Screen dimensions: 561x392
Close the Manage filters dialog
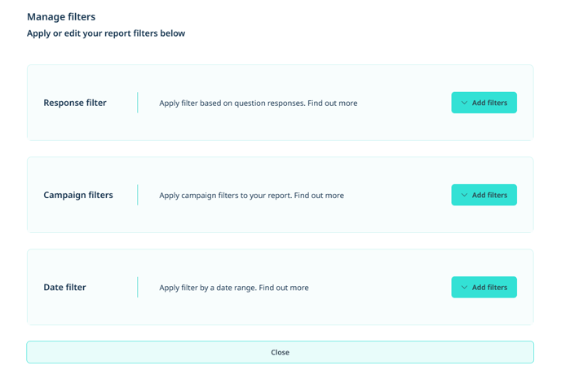[280, 352]
